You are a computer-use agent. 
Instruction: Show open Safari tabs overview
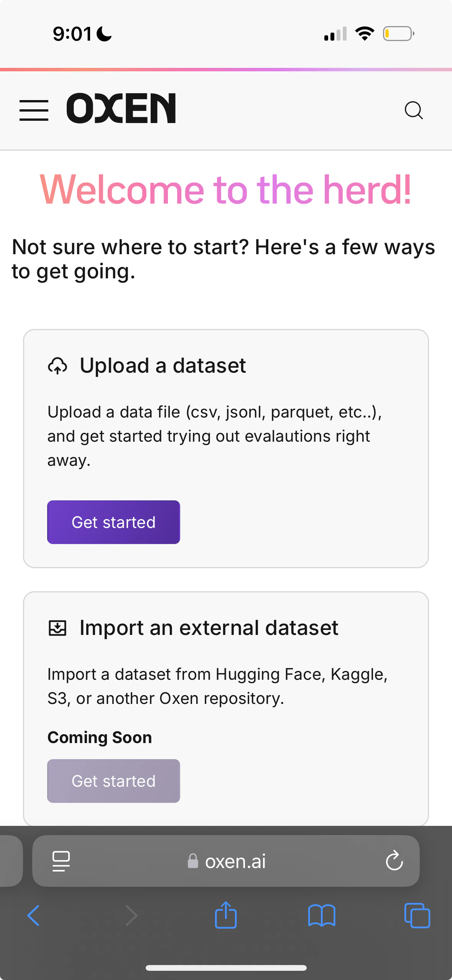tap(417, 916)
